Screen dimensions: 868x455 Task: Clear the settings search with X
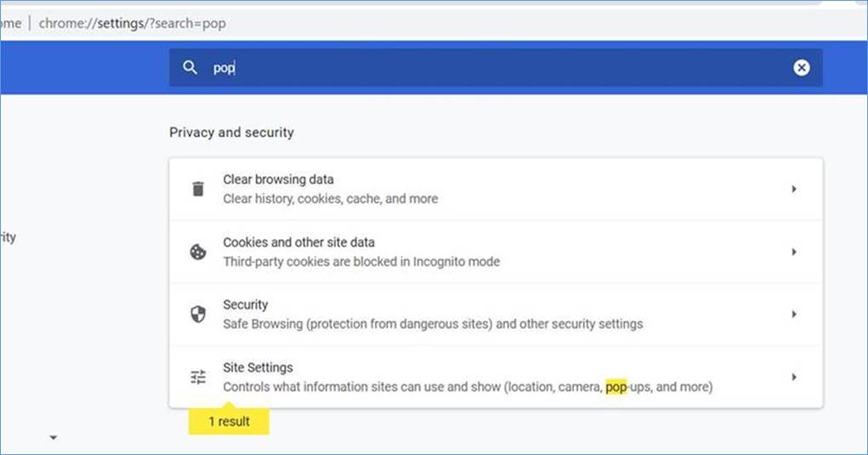point(802,68)
